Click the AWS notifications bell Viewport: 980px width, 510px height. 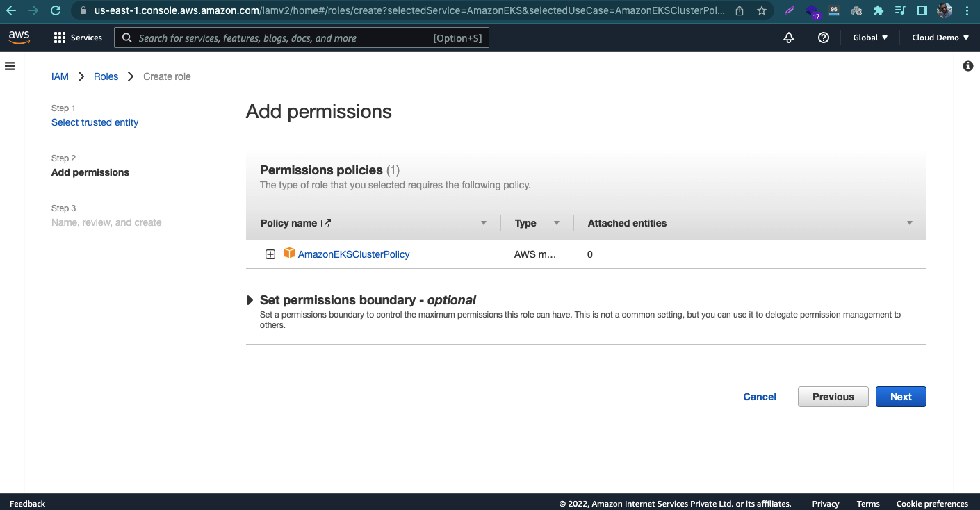coord(789,38)
